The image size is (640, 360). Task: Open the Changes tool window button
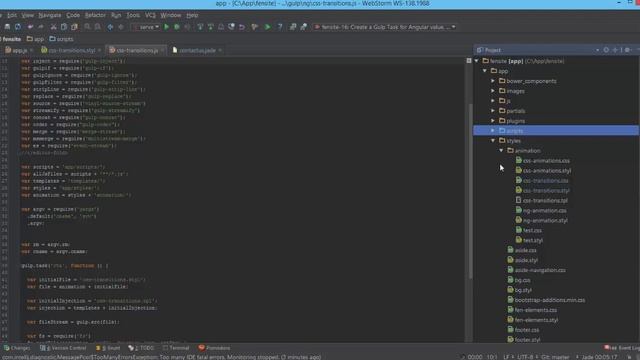point(17,348)
